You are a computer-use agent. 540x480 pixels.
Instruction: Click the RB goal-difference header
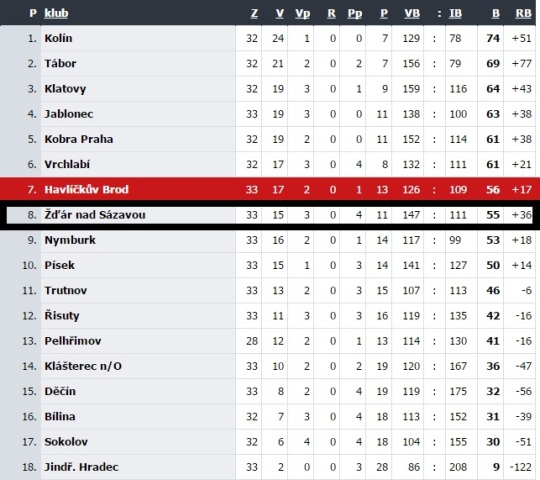tap(523, 13)
